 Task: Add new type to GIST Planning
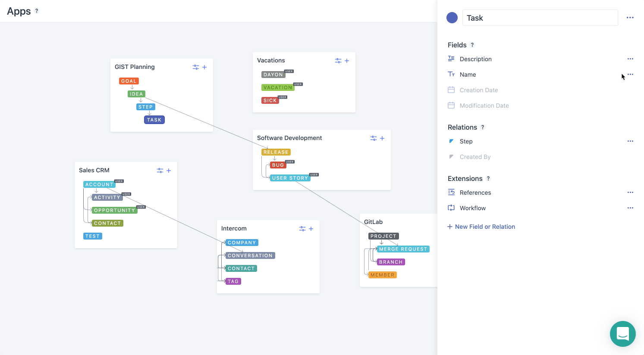[x=204, y=67]
